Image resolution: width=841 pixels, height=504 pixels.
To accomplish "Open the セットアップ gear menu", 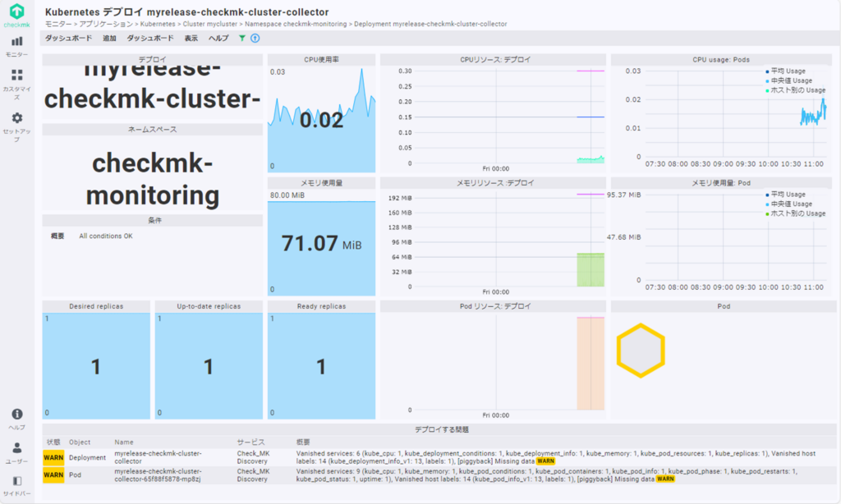I will click(x=16, y=126).
